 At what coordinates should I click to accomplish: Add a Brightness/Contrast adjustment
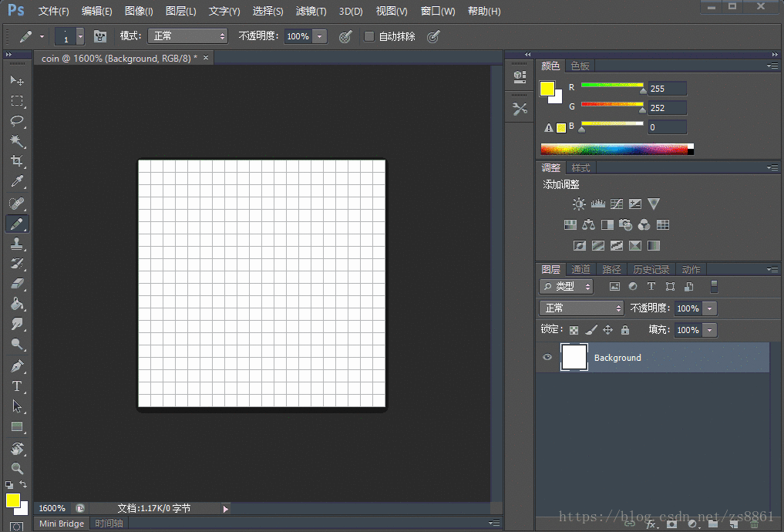pyautogui.click(x=579, y=204)
